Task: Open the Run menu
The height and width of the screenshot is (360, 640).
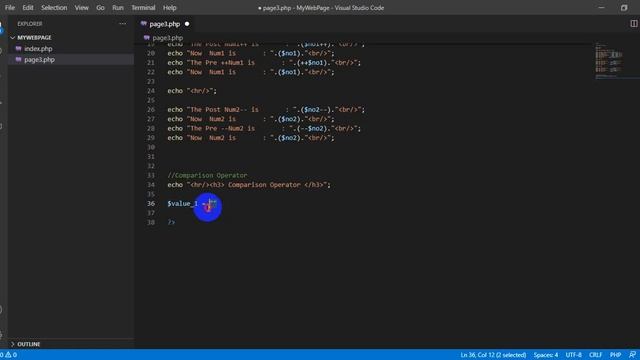Action: click(x=118, y=8)
